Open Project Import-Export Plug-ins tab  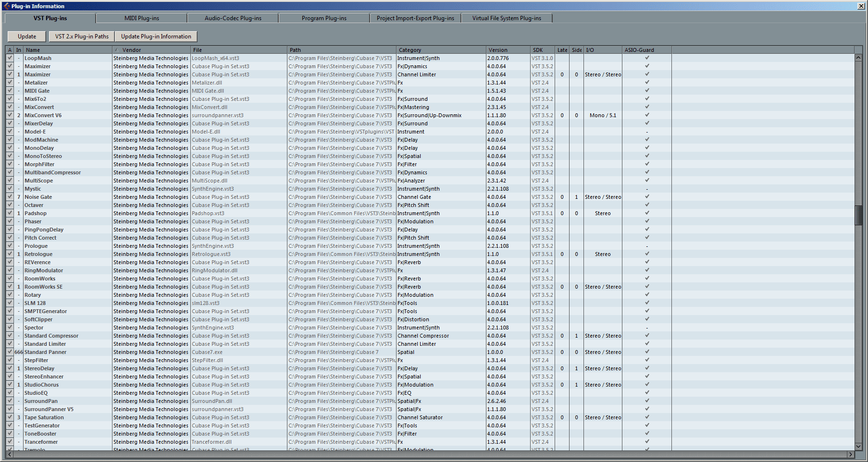[415, 18]
